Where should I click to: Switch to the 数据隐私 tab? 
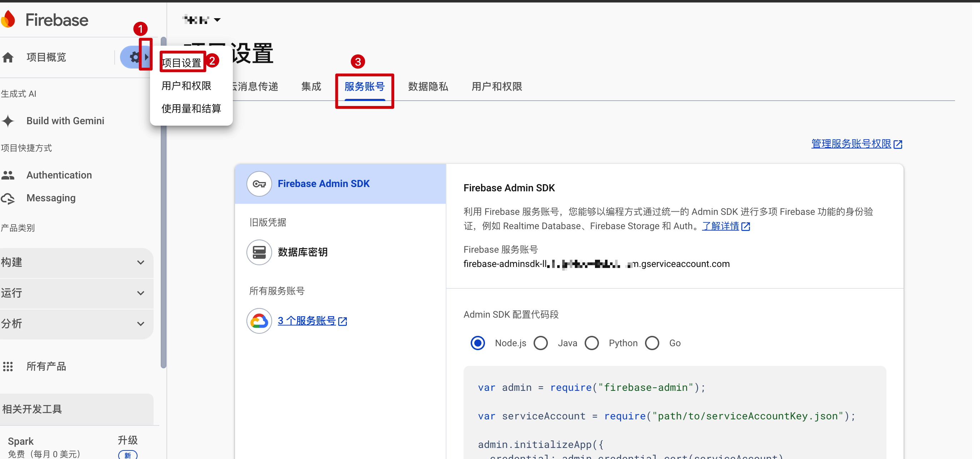(428, 87)
